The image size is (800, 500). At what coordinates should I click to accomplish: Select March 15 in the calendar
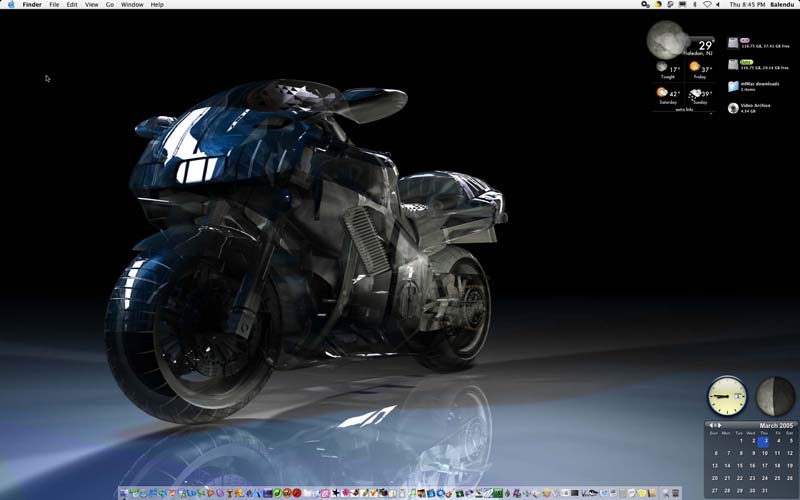pyautogui.click(x=740, y=466)
